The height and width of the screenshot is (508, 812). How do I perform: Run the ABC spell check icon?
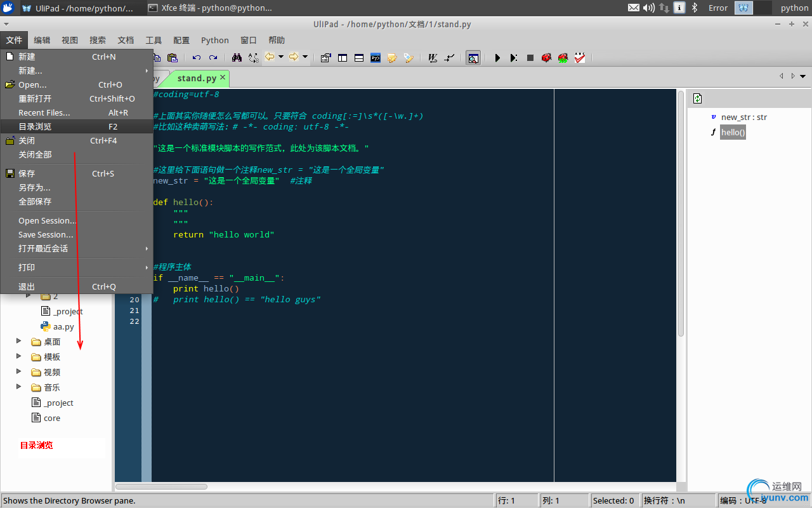pyautogui.click(x=580, y=58)
